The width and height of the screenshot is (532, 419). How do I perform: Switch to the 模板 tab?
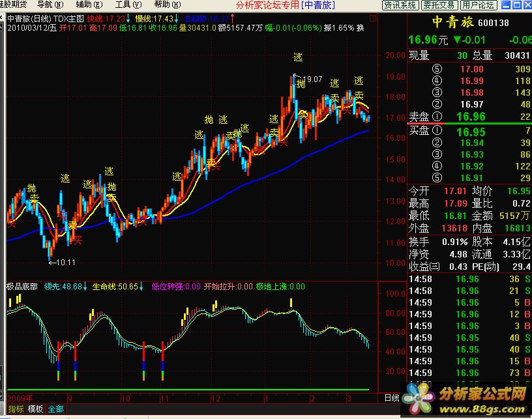click(x=35, y=409)
